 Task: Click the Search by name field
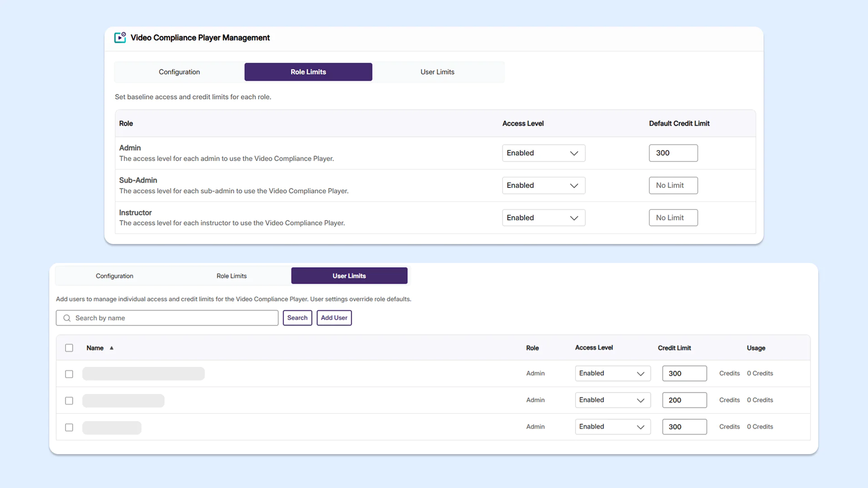point(167,318)
